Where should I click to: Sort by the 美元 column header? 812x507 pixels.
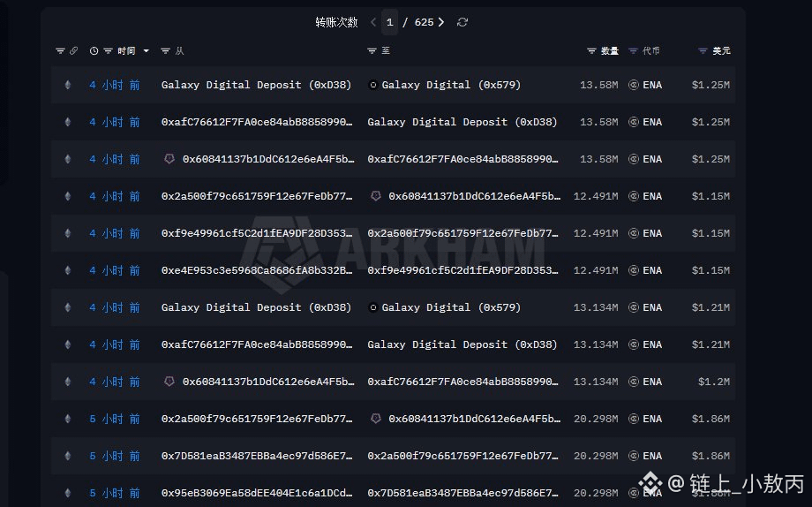tap(721, 51)
